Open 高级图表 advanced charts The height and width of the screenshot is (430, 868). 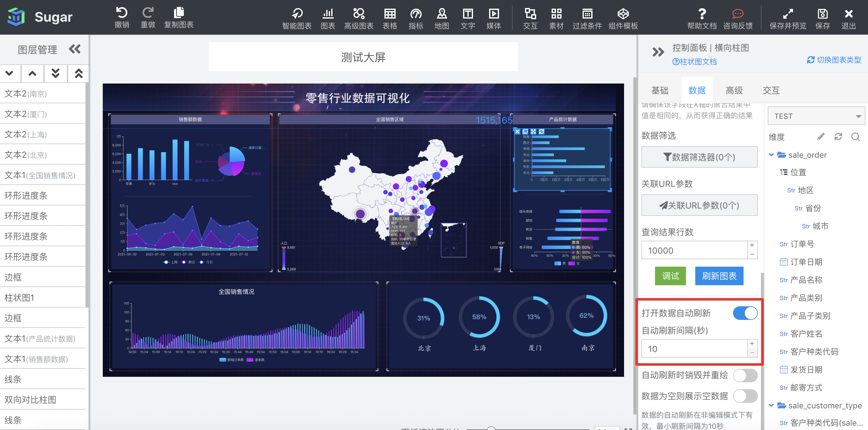pos(358,19)
